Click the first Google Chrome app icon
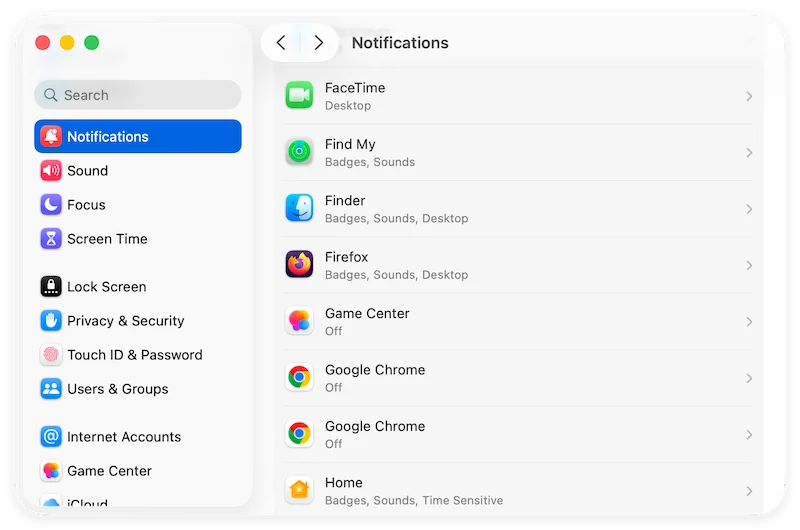The width and height of the screenshot is (800, 530). (x=299, y=377)
